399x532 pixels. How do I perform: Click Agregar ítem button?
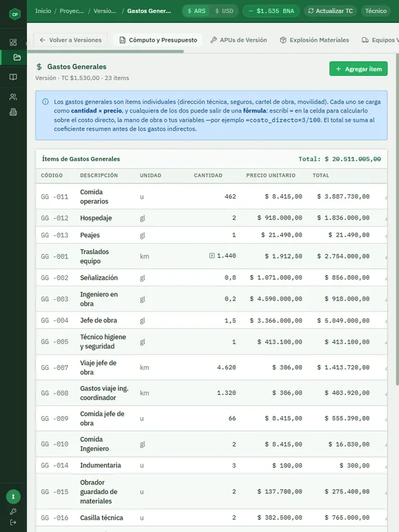358,69
